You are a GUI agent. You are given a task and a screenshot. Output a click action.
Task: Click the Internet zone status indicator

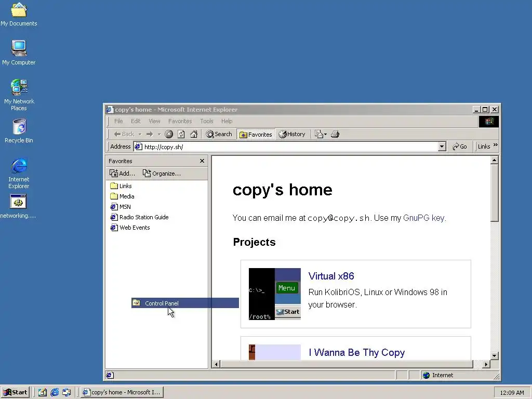[458, 375]
